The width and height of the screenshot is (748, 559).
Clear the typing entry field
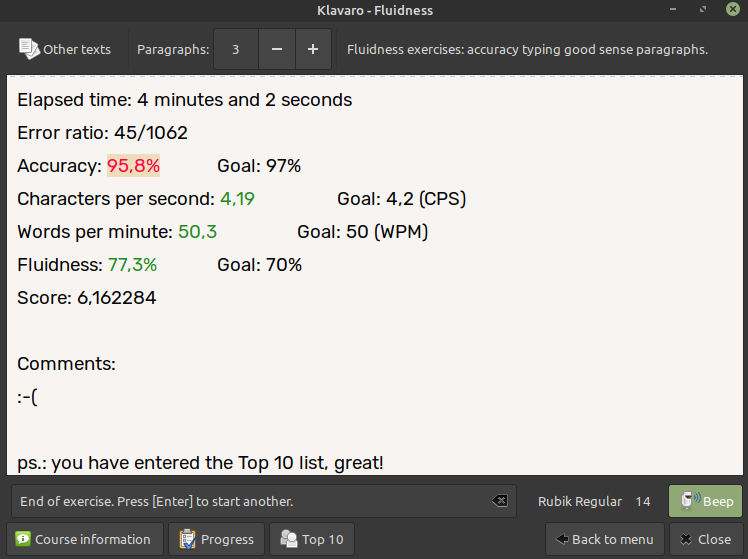point(499,501)
